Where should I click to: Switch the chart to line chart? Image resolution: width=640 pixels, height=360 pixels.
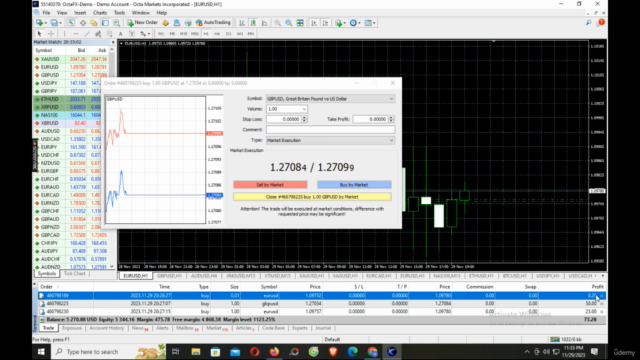[x=264, y=23]
